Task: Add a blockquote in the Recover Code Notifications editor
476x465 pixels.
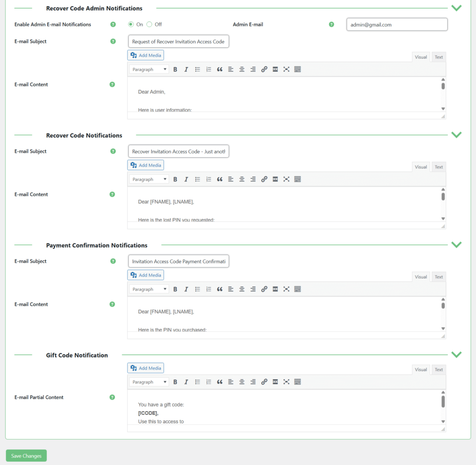Action: [x=219, y=179]
